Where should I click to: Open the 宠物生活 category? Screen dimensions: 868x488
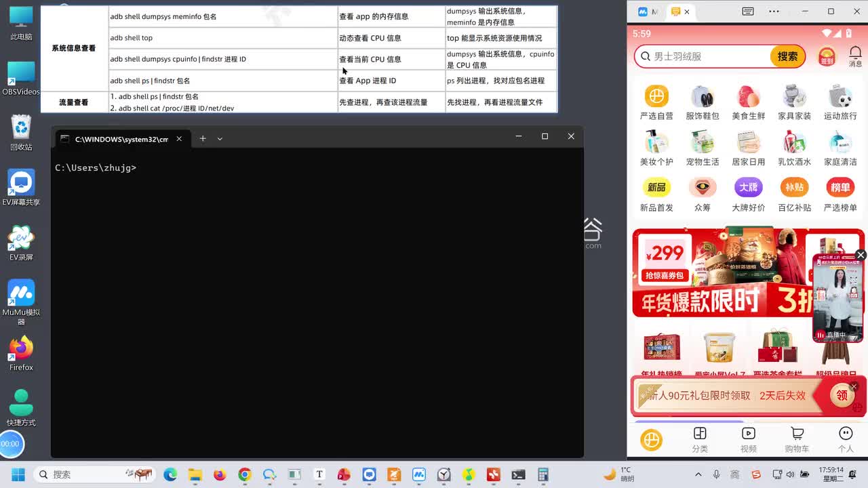[703, 142]
